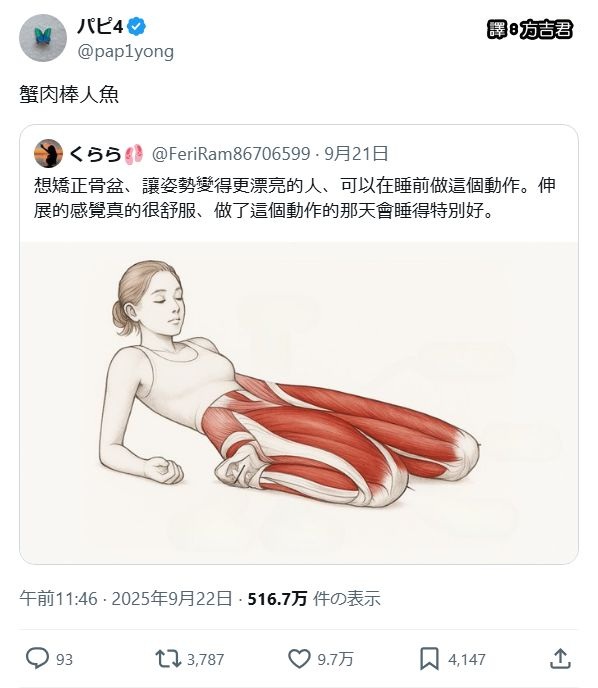Open quoted author handle @FeriRam86706599
This screenshot has width=598, height=688.
click(x=231, y=154)
